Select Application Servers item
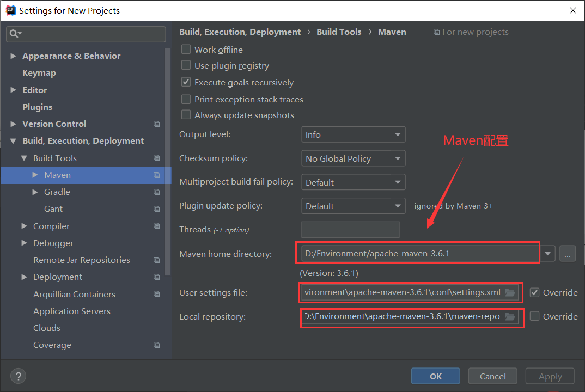The image size is (585, 392). tap(72, 311)
